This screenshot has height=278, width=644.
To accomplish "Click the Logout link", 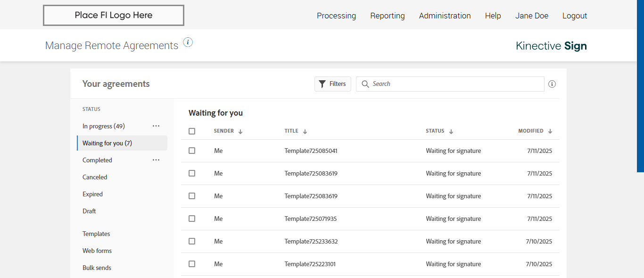I will [575, 16].
